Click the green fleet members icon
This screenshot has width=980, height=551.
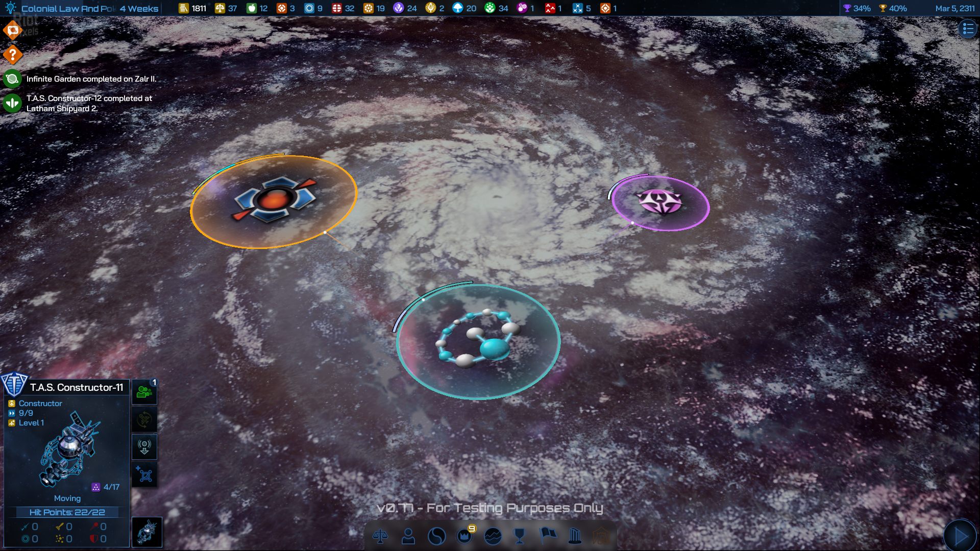pos(144,392)
